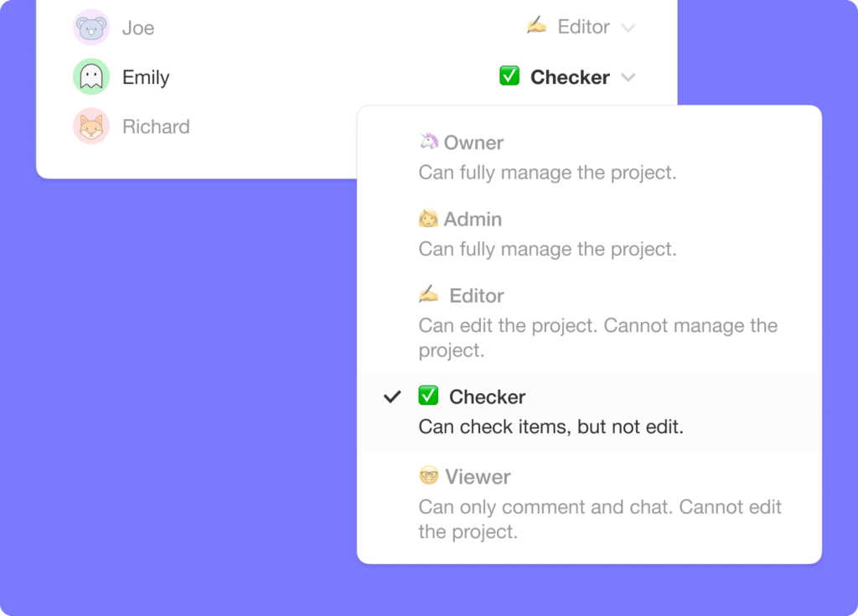Viewport: 858px width, 616px height.
Task: Click Joe's koala avatar
Action: (x=90, y=27)
